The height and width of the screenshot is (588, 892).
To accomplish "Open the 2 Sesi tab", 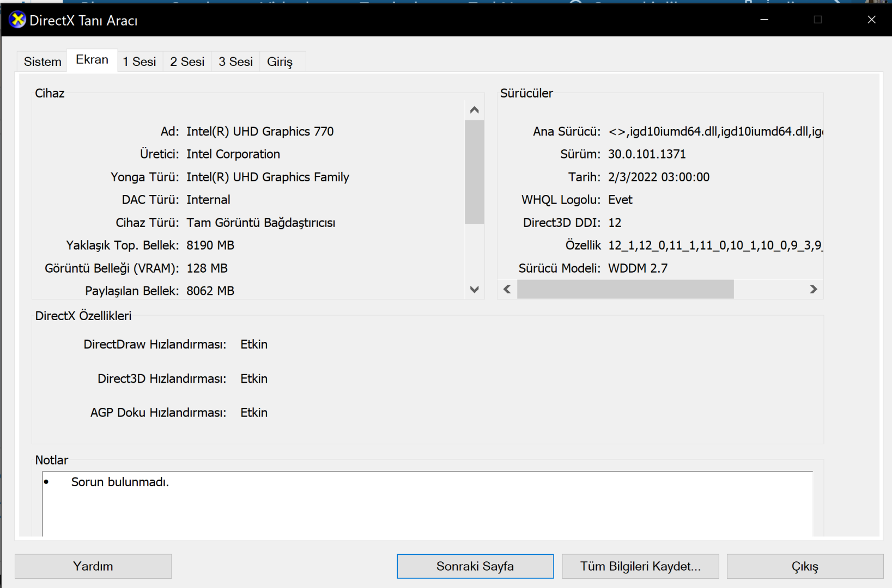I will click(x=187, y=62).
